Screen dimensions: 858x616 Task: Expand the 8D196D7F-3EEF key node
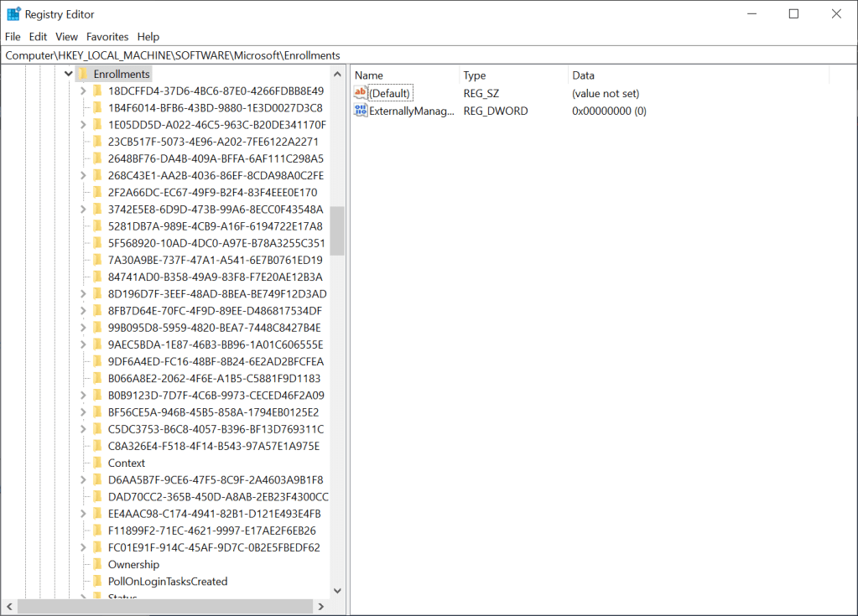coord(83,293)
